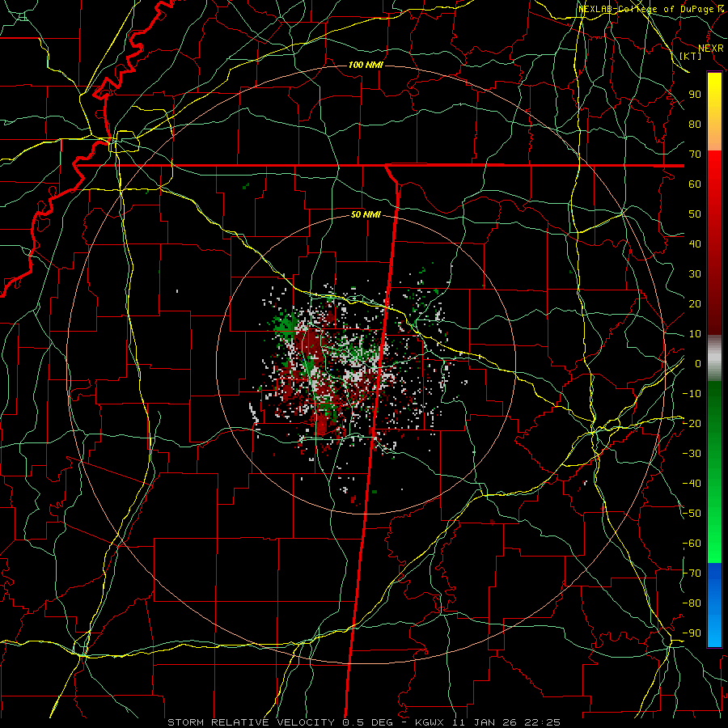Pick the blue bottom segment of the color bar
728x728 pixels.
pyautogui.click(x=714, y=605)
